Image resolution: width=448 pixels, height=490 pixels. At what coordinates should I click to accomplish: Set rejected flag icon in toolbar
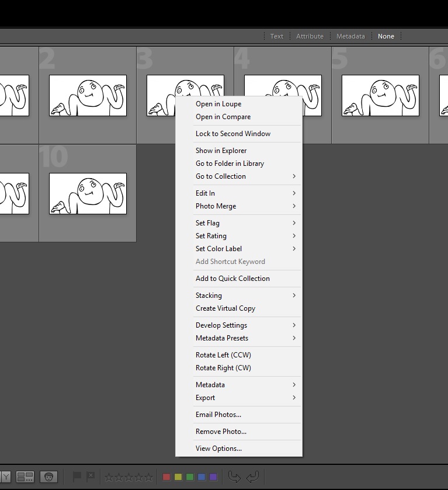[x=91, y=477]
